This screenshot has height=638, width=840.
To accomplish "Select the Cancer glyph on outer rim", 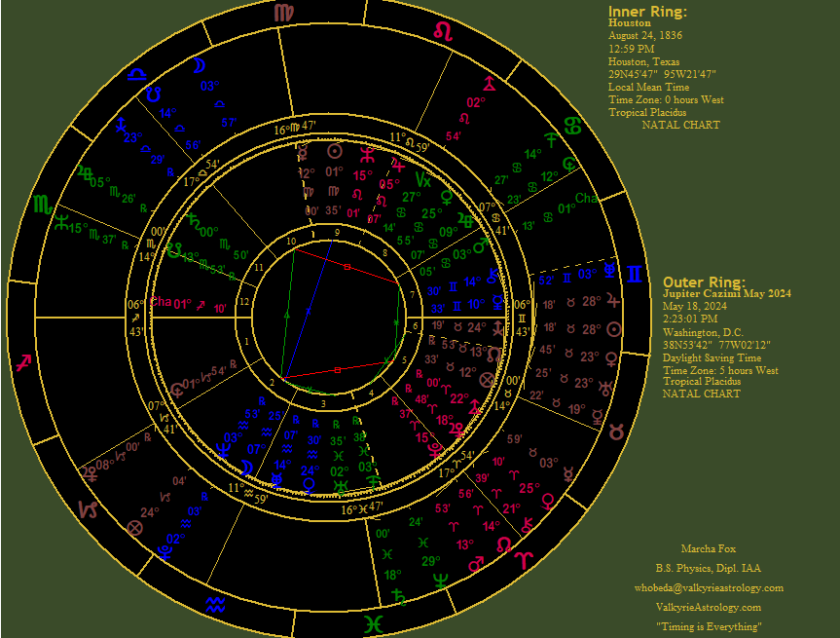I will [573, 125].
